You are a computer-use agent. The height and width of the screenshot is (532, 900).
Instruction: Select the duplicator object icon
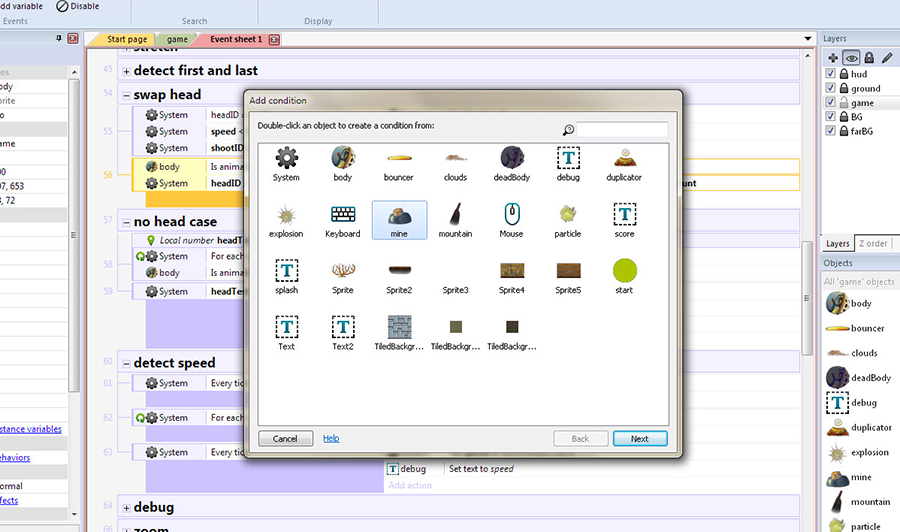pos(624,159)
